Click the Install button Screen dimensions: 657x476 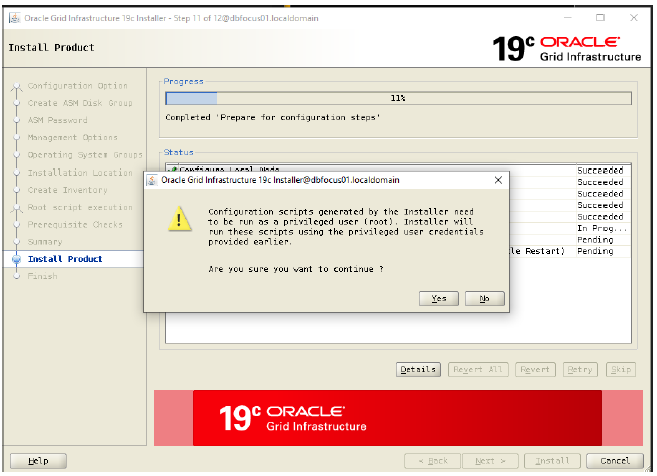(x=552, y=461)
